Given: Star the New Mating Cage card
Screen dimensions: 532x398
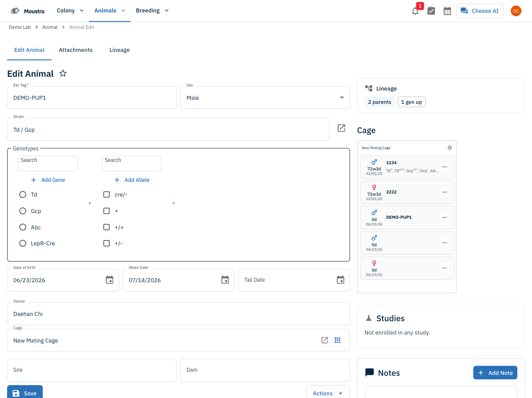Looking at the screenshot, I should [x=450, y=147].
